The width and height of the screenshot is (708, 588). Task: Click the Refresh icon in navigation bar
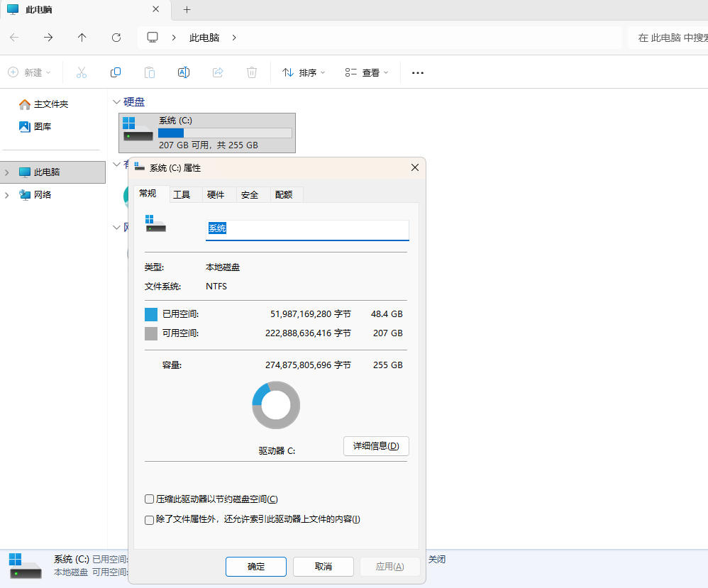pos(116,38)
